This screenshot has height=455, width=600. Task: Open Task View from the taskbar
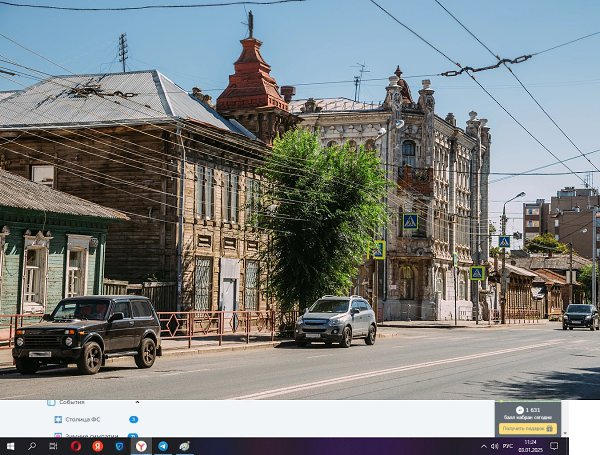[x=53, y=446]
